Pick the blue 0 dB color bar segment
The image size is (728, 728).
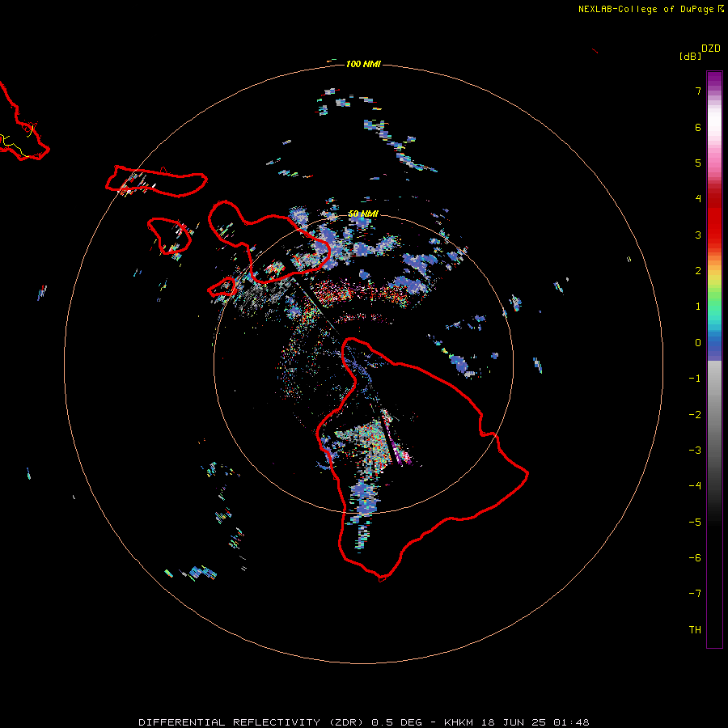(714, 344)
